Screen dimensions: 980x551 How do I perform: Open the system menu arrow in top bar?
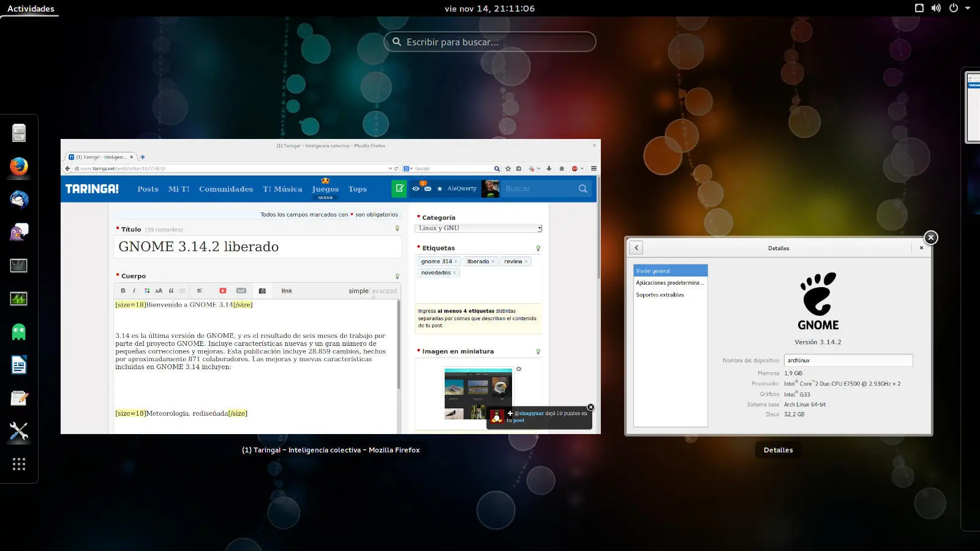coord(968,9)
